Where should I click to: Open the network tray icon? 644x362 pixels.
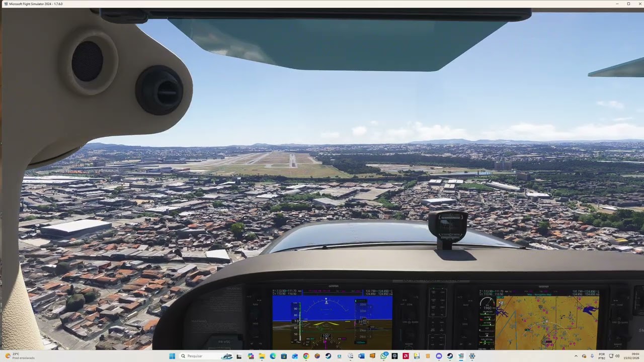(x=611, y=356)
